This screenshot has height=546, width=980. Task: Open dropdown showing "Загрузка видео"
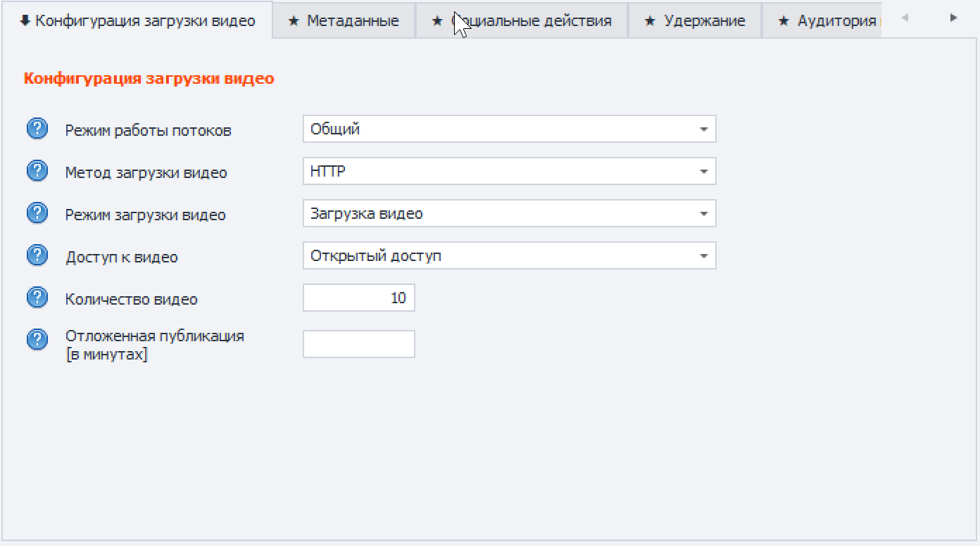702,213
